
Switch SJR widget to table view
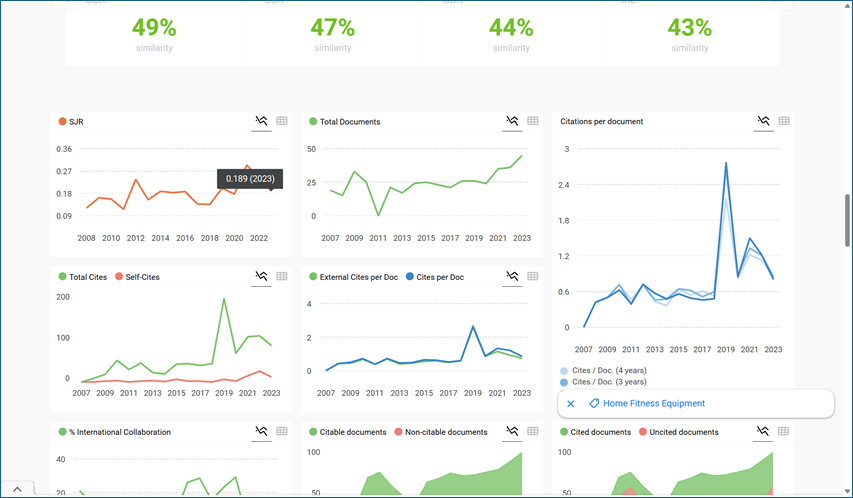coord(282,121)
